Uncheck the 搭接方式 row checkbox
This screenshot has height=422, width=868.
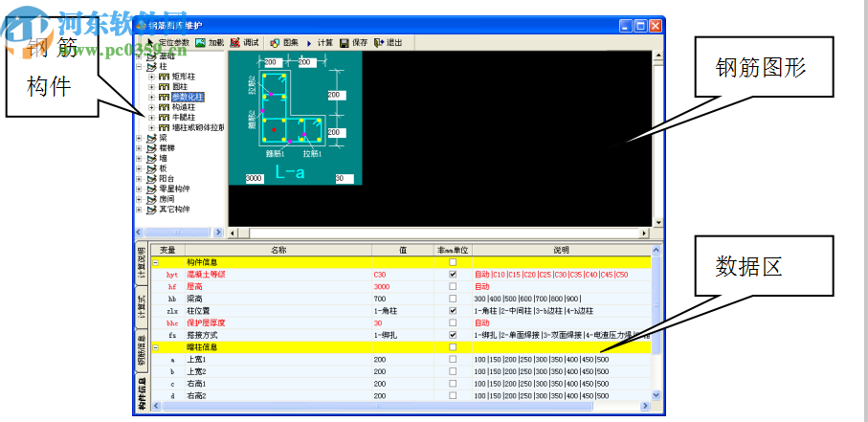pyautogui.click(x=453, y=335)
